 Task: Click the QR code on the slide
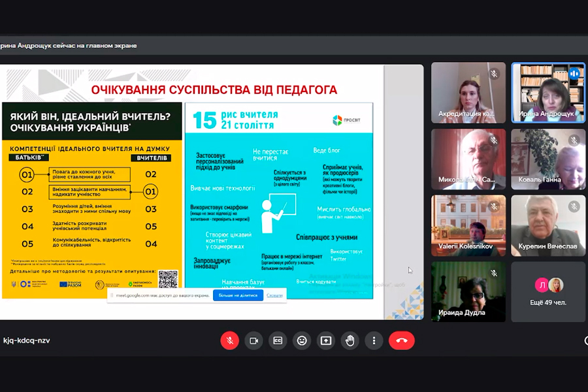[167, 279]
